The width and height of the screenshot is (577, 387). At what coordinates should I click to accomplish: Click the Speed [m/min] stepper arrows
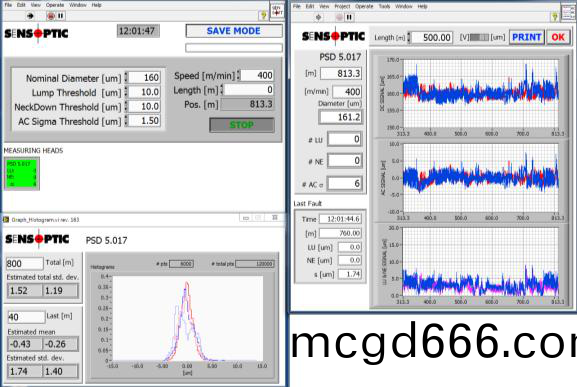pos(238,75)
